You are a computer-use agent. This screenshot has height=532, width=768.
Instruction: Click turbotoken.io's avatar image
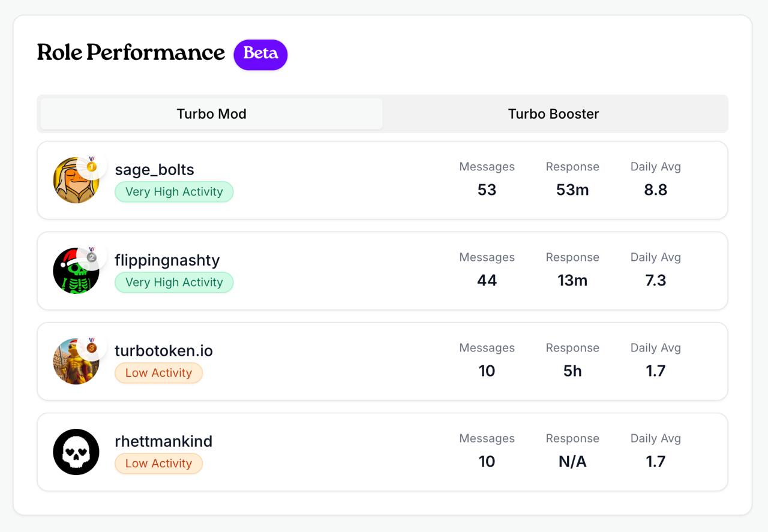coord(74,363)
